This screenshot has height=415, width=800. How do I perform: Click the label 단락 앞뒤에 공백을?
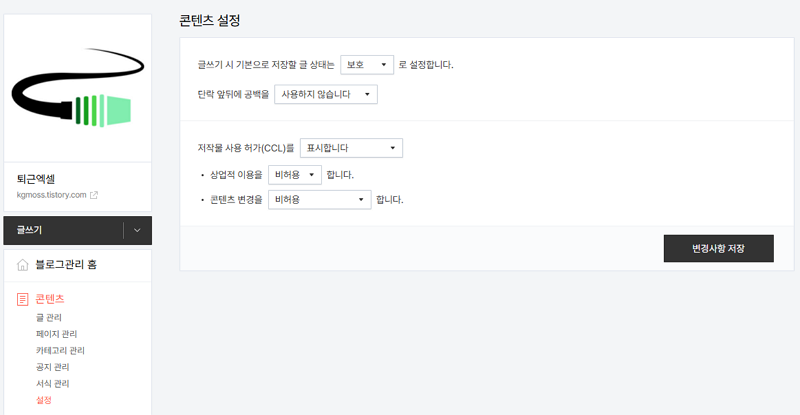pyautogui.click(x=233, y=94)
